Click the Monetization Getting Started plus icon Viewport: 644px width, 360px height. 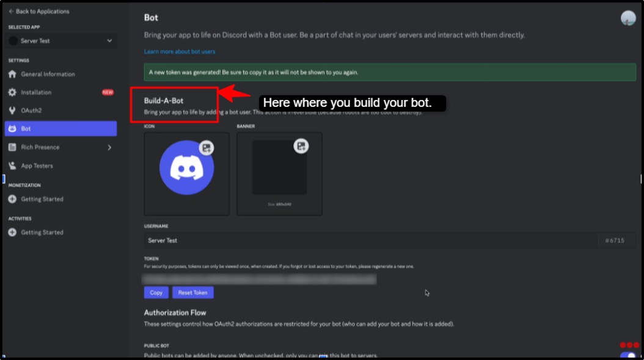pos(13,198)
